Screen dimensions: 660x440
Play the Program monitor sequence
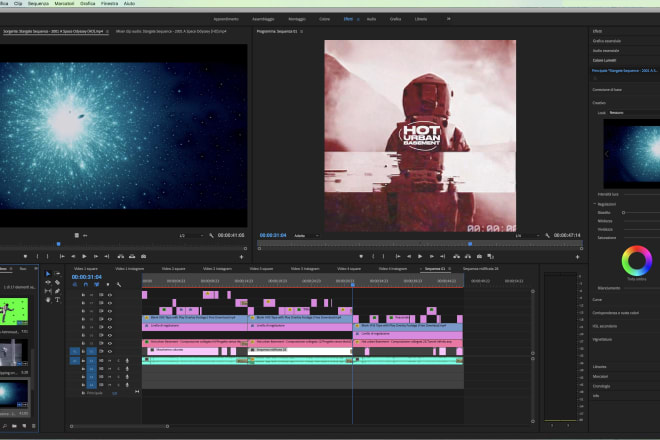420,256
